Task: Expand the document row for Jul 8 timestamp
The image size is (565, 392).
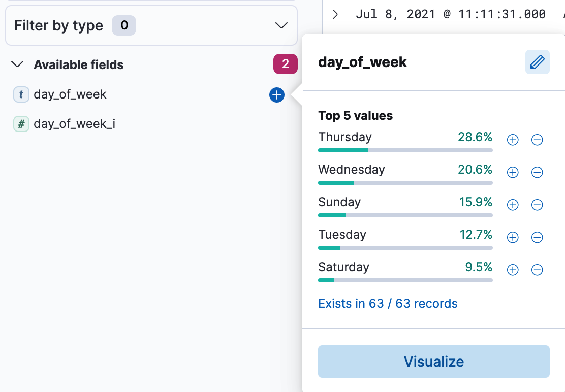Action: (x=335, y=14)
